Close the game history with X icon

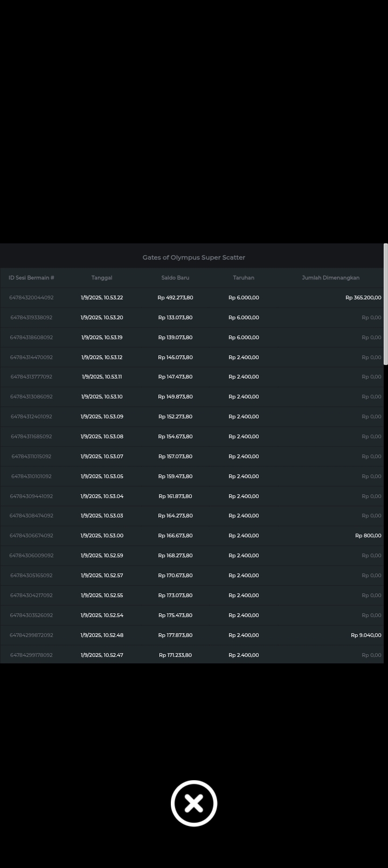pyautogui.click(x=194, y=803)
